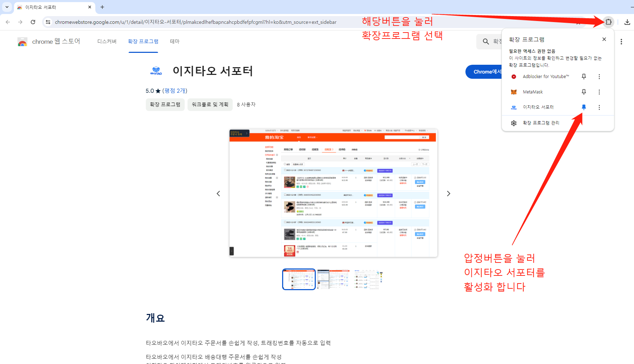The image size is (634, 364).
Task: Click the address bar URL
Action: click(x=196, y=22)
